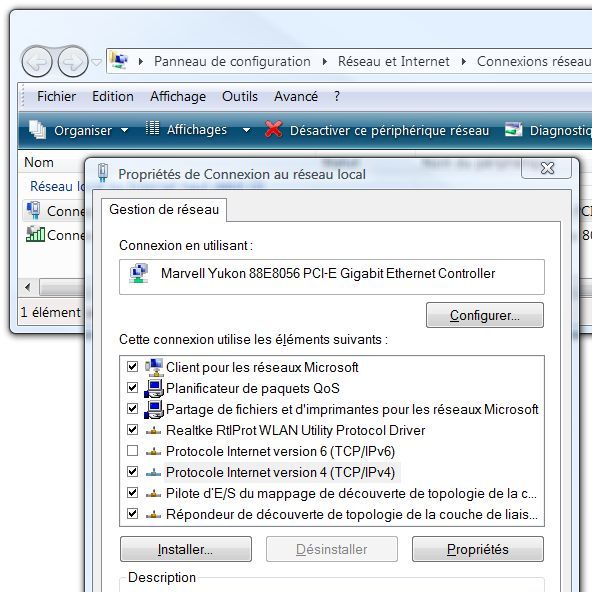Image resolution: width=592 pixels, height=592 pixels.
Task: Click the Marvell Yukon adapter icon
Action: pyautogui.click(x=139, y=273)
